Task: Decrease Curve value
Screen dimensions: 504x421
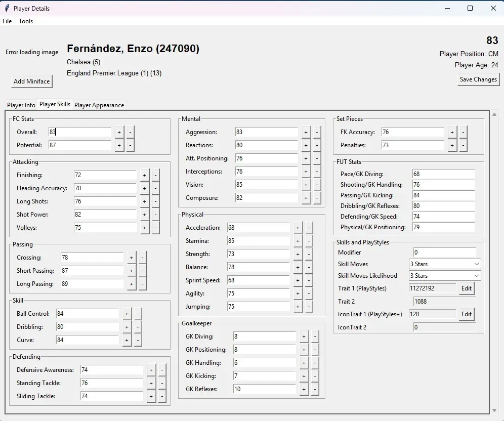Action: (138, 340)
